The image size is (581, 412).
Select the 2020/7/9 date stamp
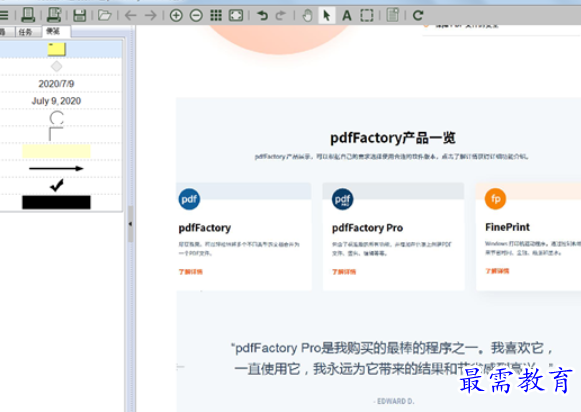pos(56,84)
